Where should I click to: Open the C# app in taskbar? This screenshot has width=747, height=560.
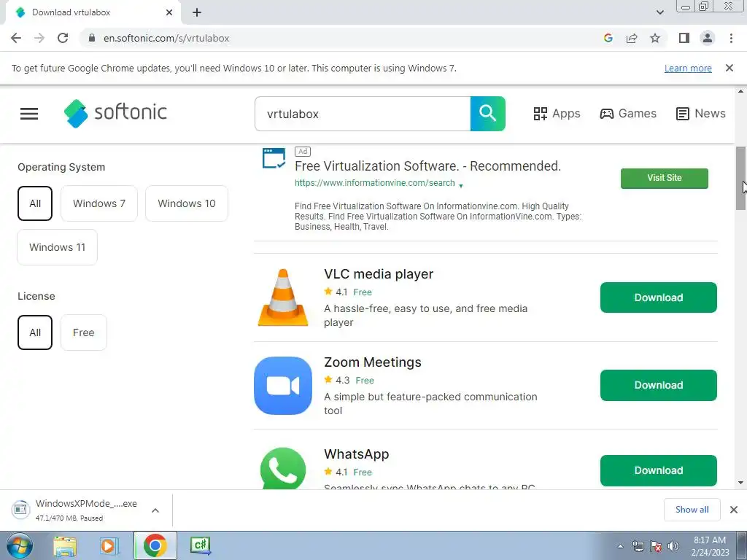(200, 545)
